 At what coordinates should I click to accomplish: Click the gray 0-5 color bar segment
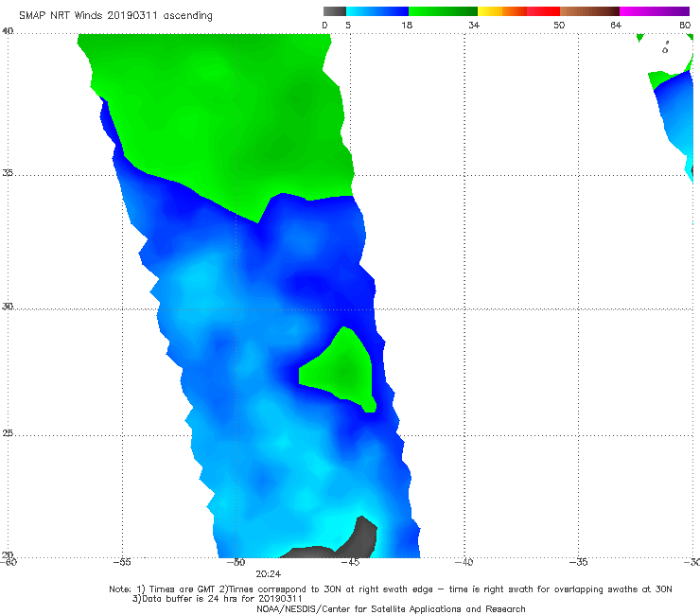pyautogui.click(x=335, y=11)
